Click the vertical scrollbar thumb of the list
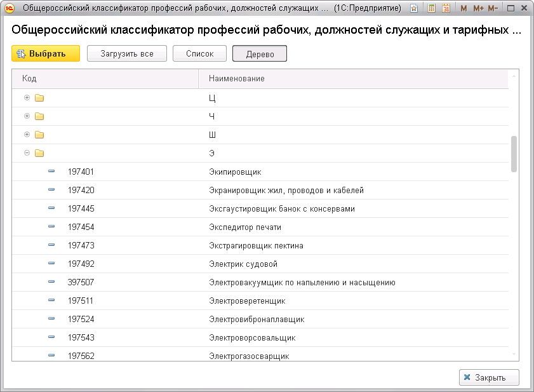The width and height of the screenshot is (534, 392). (514, 153)
